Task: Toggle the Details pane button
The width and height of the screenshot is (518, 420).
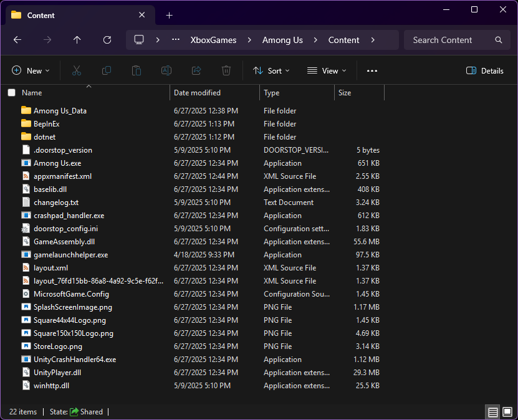Action: click(484, 70)
